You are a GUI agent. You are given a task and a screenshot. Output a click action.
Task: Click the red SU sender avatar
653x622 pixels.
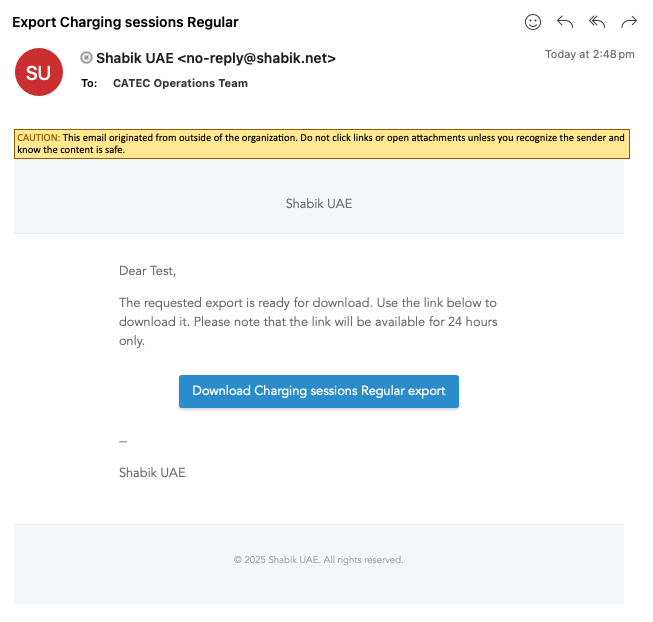point(39,72)
